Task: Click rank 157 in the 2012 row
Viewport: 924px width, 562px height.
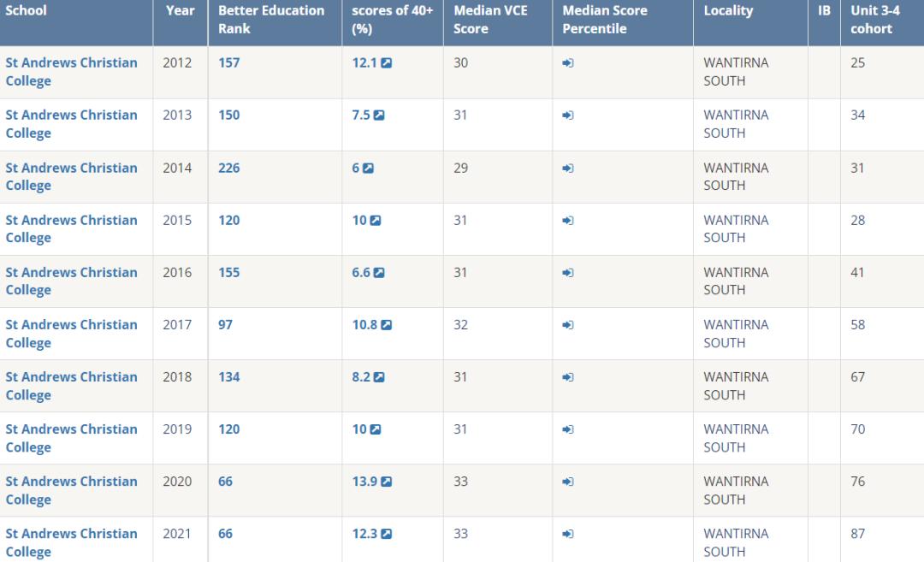Action: 228,63
